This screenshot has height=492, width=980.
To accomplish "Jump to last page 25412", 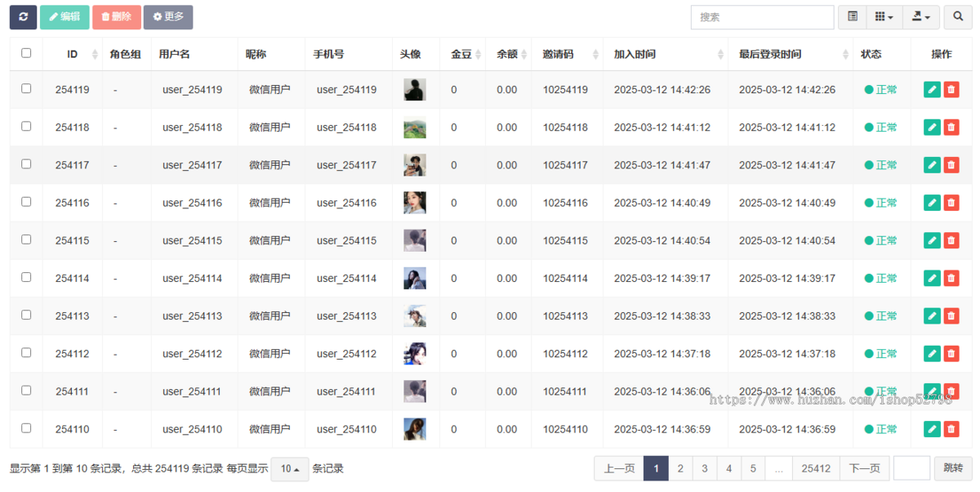I will click(x=816, y=468).
